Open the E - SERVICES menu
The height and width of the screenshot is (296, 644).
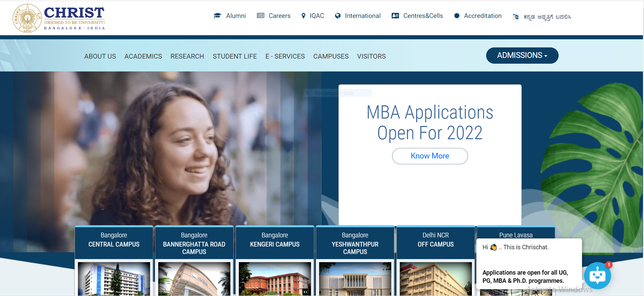(x=285, y=56)
